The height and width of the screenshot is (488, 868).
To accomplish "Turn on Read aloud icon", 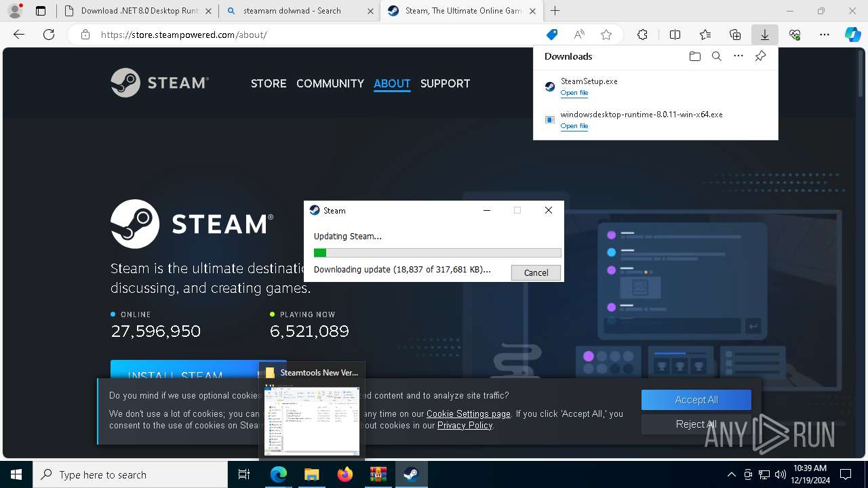I will click(579, 35).
